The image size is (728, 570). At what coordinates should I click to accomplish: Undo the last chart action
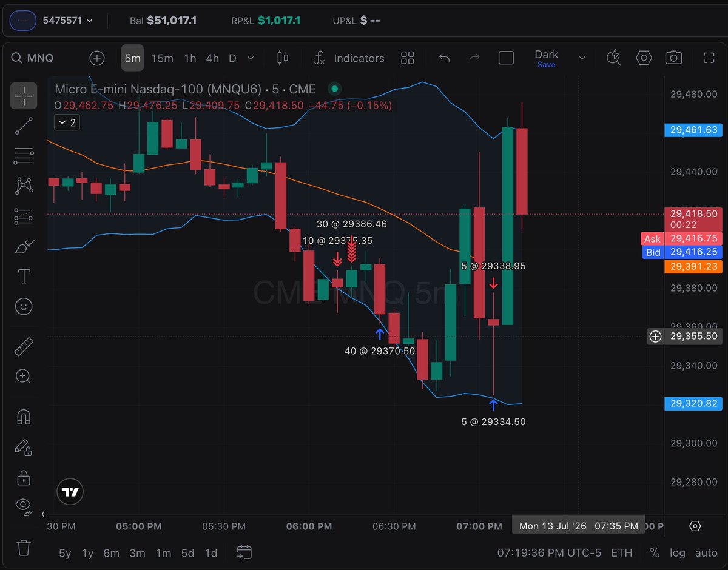444,58
